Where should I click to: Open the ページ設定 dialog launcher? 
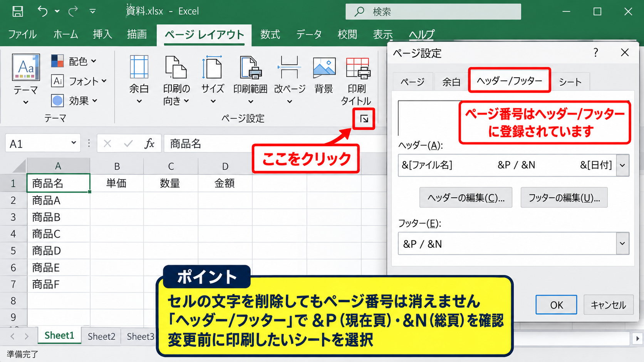pos(364,119)
